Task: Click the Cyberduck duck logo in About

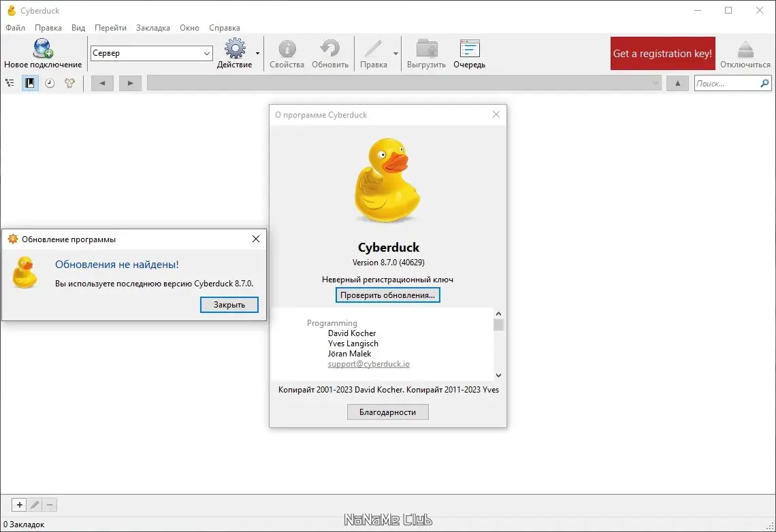Action: coord(387,180)
